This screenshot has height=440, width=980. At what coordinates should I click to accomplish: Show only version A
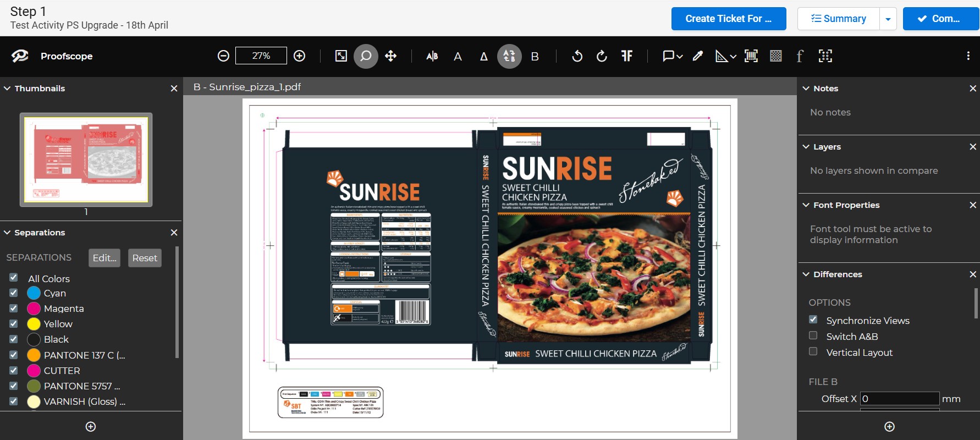(458, 56)
